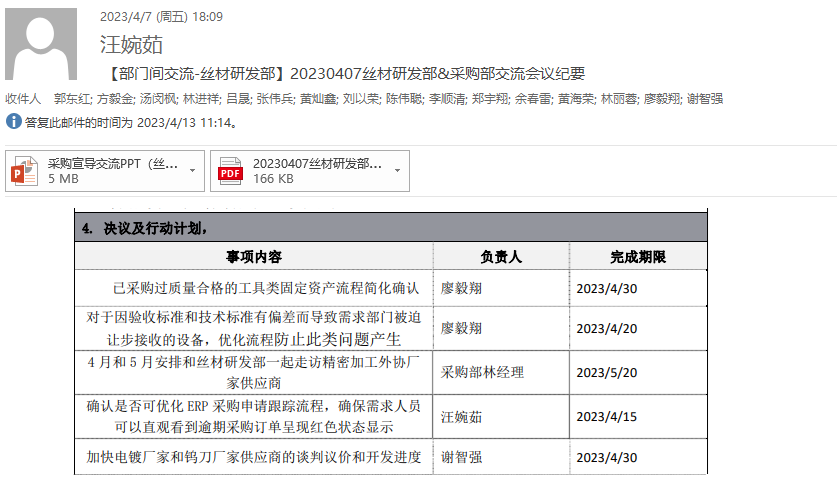Image resolution: width=837 pixels, height=490 pixels.
Task: Click recipient 张伟兵 in the recipients line
Action: click(x=274, y=99)
